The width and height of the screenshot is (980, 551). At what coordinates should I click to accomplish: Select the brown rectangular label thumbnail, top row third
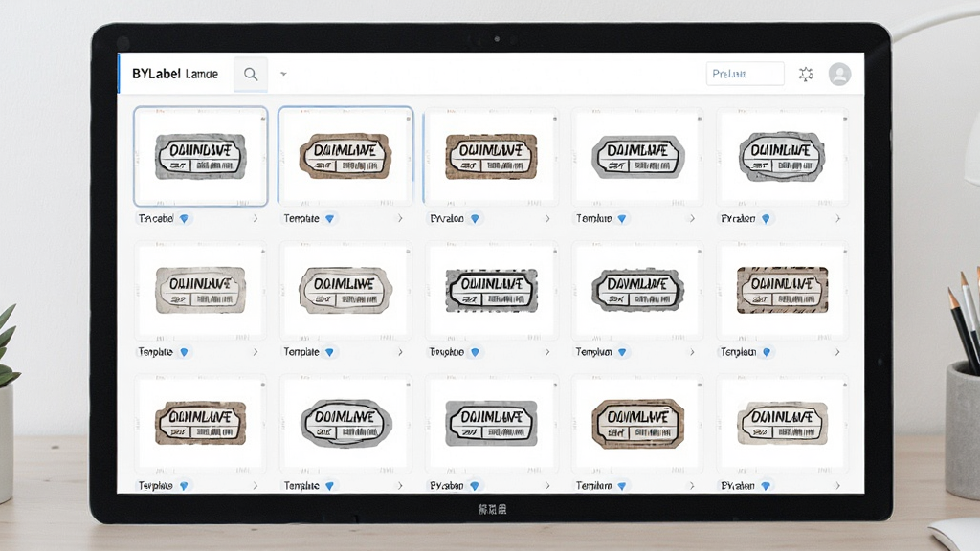pyautogui.click(x=491, y=156)
